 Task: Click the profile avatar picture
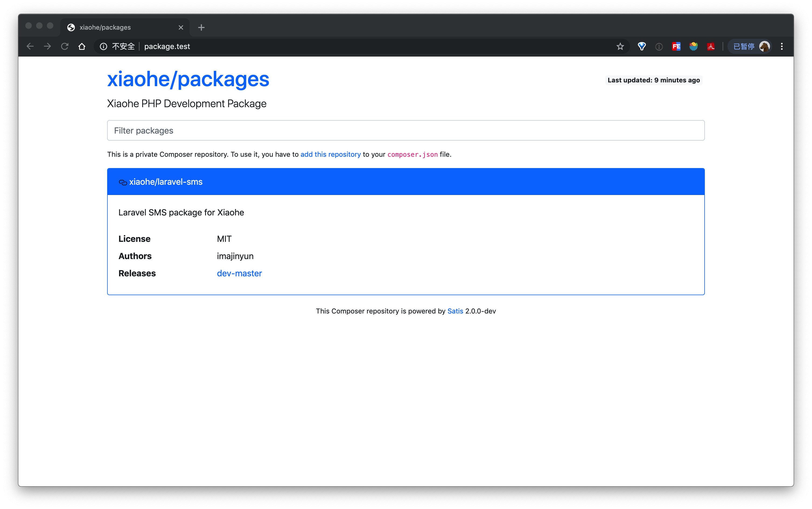pos(765,46)
